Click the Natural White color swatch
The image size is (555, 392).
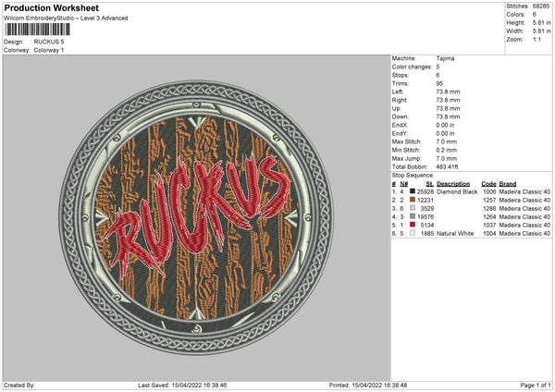[411, 233]
